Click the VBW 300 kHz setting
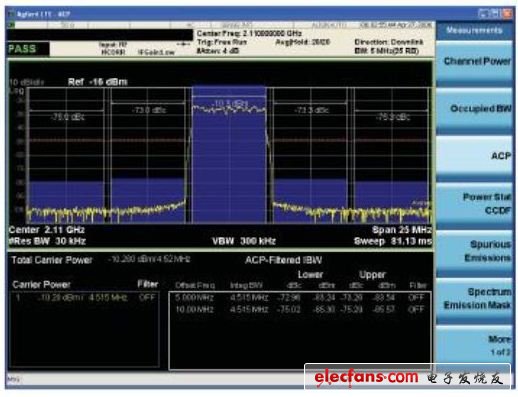This screenshot has width=518, height=397. tap(244, 241)
